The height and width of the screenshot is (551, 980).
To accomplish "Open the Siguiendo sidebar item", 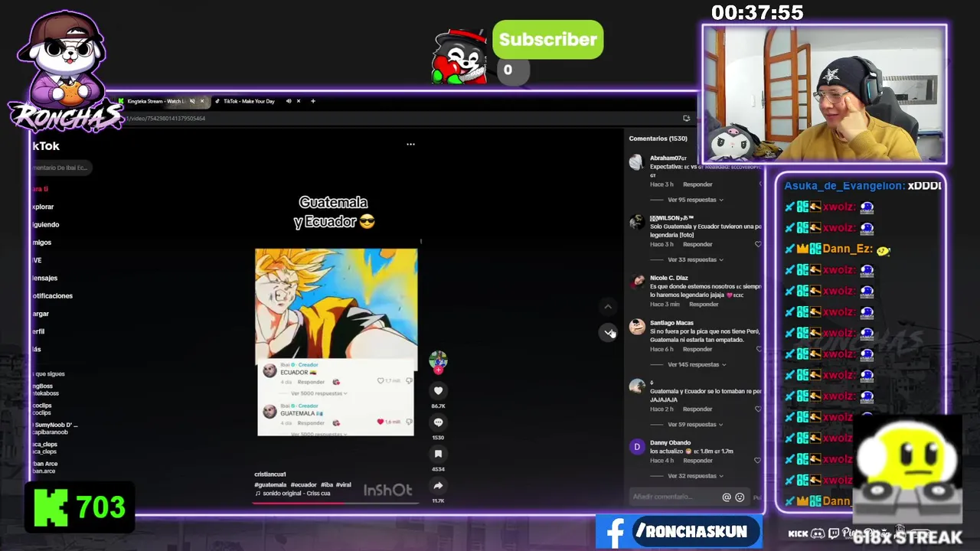I will 45,224.
